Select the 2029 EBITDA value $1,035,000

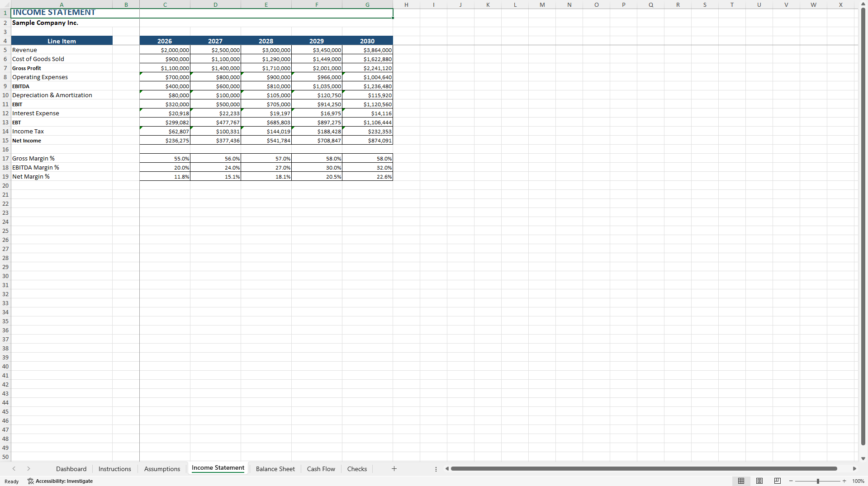317,86
